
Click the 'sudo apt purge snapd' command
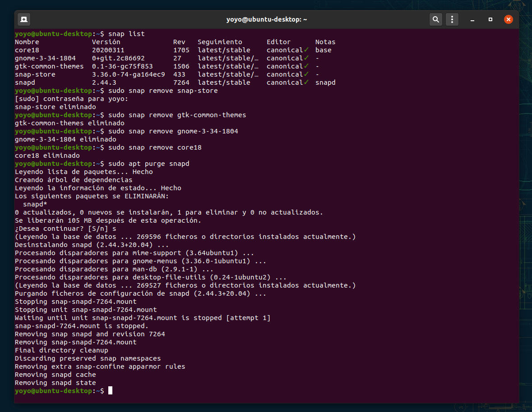click(149, 164)
